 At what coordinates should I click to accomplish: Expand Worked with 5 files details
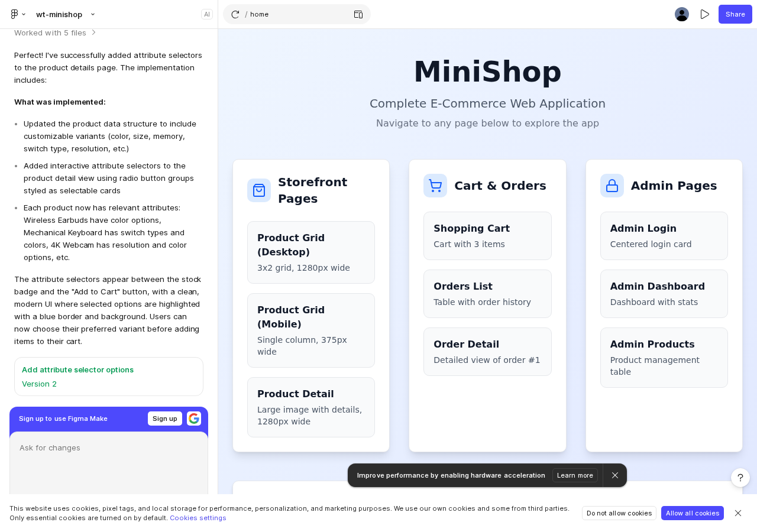(x=93, y=33)
